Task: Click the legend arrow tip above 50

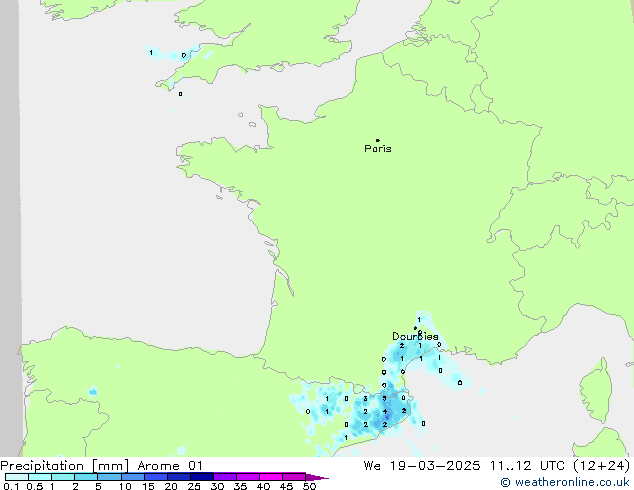Action: (x=317, y=477)
